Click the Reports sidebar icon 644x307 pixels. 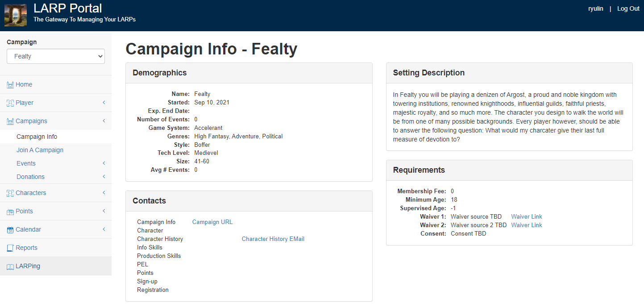(x=10, y=248)
